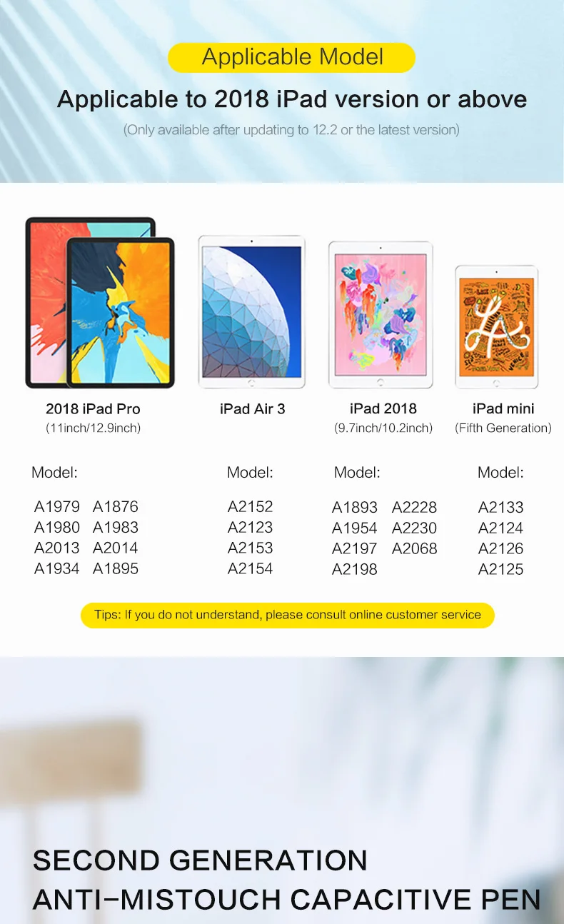The width and height of the screenshot is (564, 924).
Task: Select the iPad 2018 label
Action: coord(383,408)
